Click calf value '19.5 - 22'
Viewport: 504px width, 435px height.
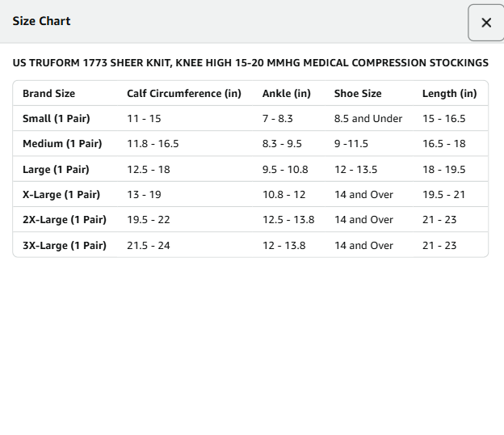[149, 220]
